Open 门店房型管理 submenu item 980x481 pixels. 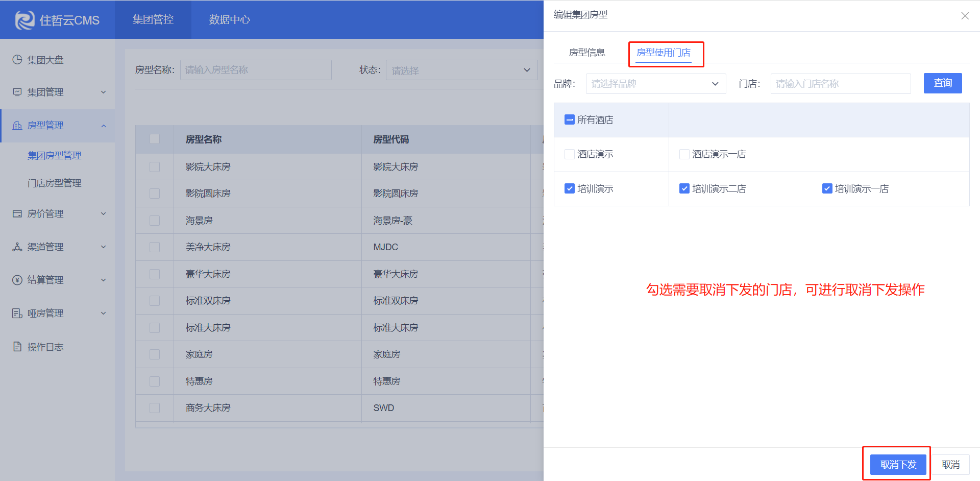(x=54, y=183)
